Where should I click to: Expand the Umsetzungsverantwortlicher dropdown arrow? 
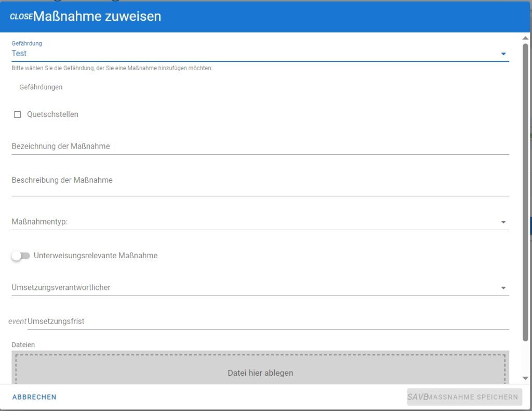[x=503, y=288]
